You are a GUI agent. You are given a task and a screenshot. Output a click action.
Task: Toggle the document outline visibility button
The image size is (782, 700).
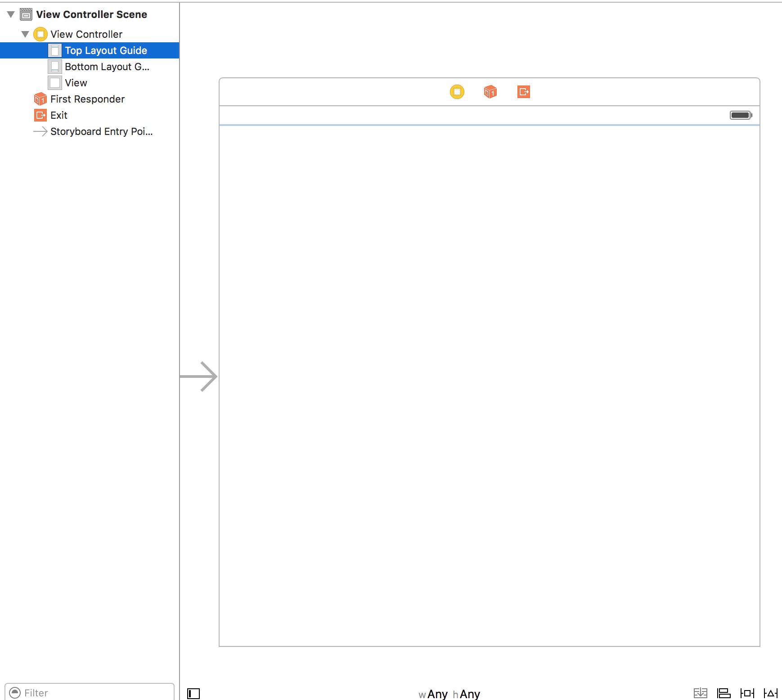(193, 694)
